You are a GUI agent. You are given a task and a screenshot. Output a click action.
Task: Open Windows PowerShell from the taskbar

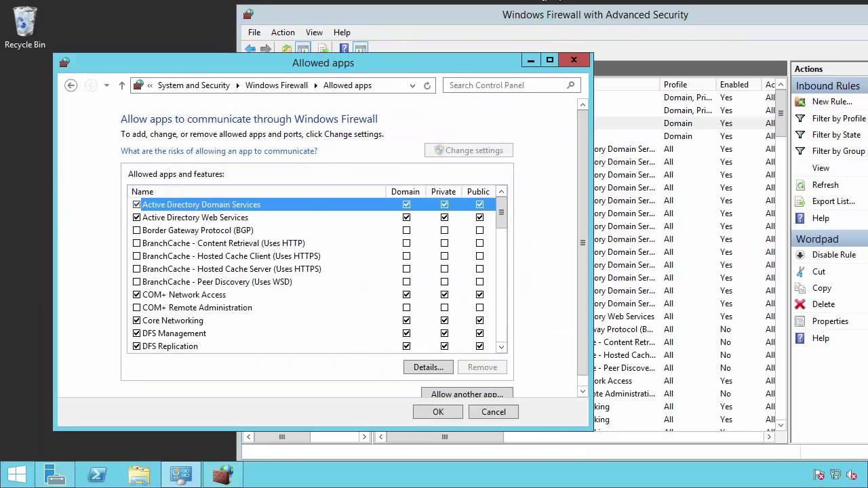click(97, 474)
